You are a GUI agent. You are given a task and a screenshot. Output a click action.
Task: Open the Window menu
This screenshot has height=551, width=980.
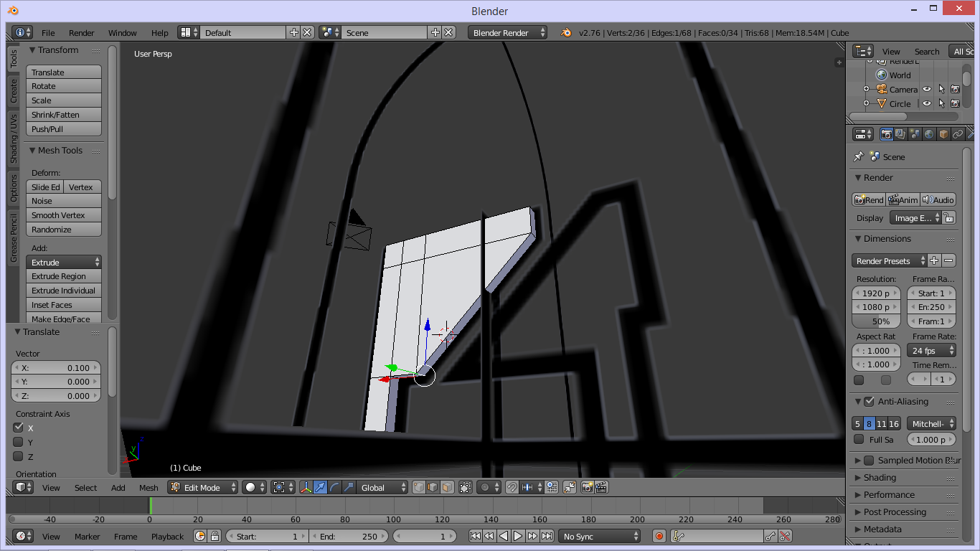coord(123,33)
